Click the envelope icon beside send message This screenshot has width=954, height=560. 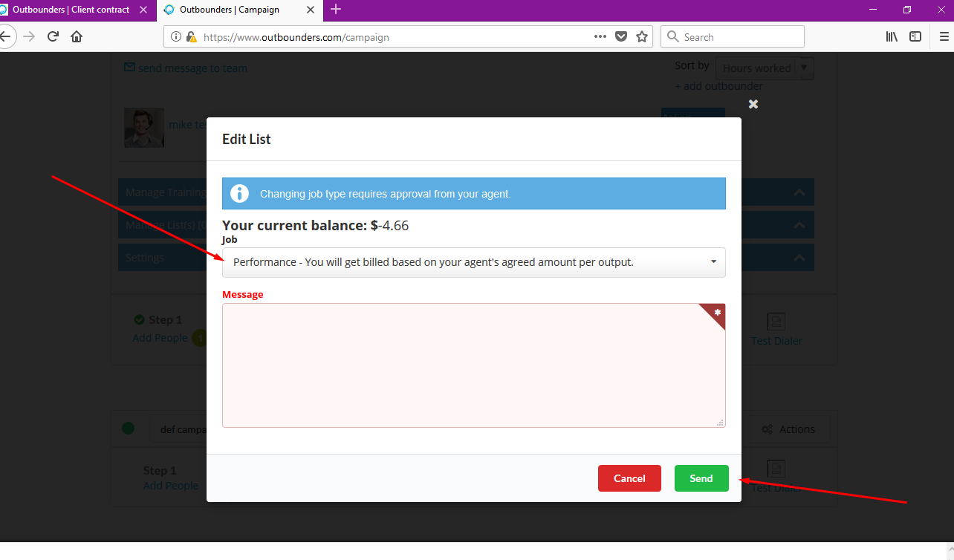point(129,68)
